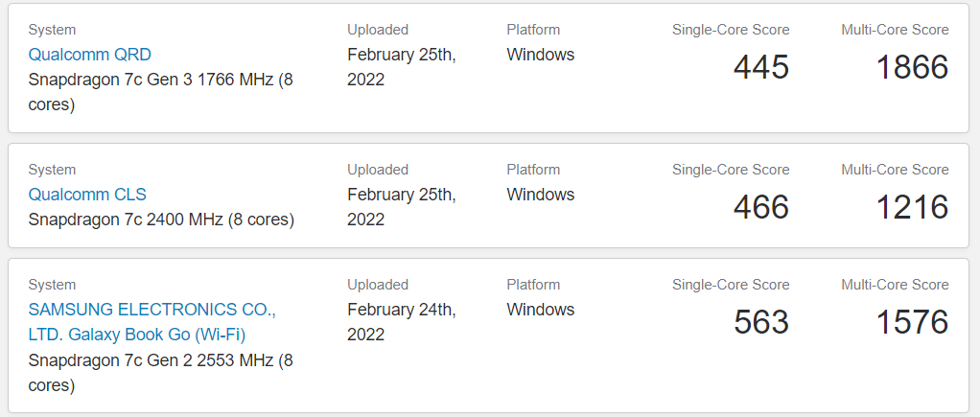Image resolution: width=980 pixels, height=417 pixels.
Task: Click the February 24th upload date
Action: tap(401, 322)
